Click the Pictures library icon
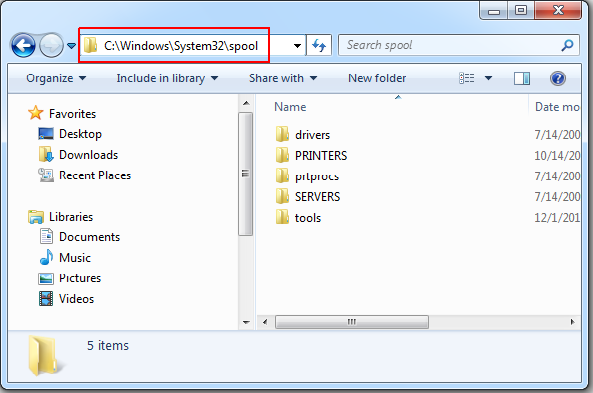 point(46,278)
